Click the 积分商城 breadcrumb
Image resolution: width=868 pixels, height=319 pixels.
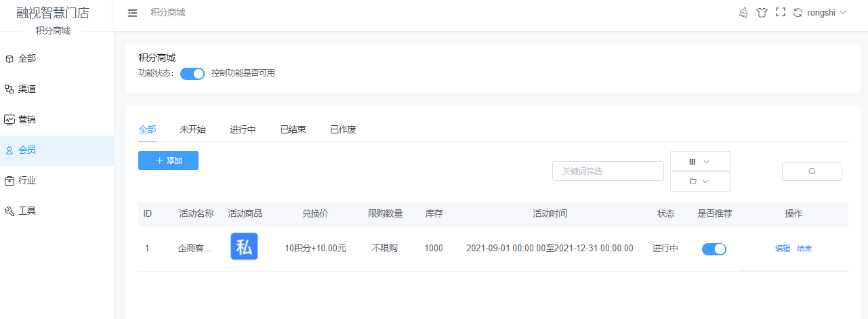(x=168, y=12)
